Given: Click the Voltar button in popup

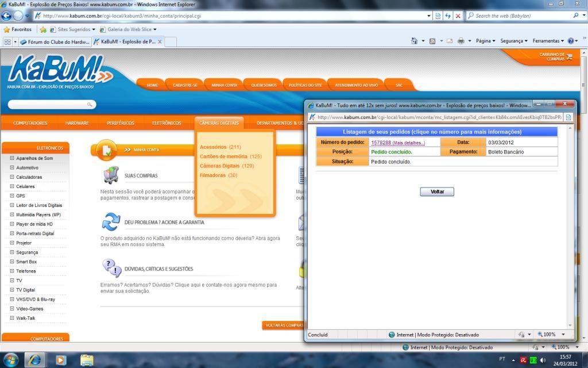Looking at the screenshot, I should [437, 192].
